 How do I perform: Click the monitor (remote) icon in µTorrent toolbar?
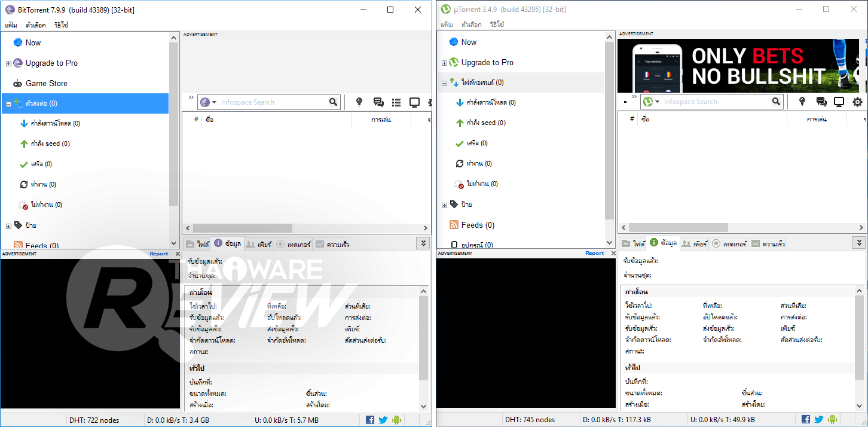pos(839,102)
